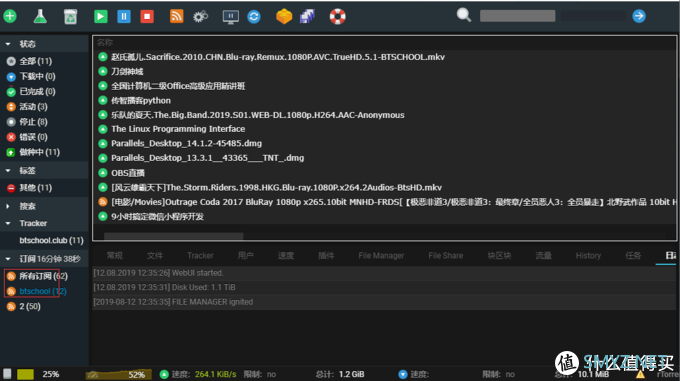Click the blue arrow go button
The width and height of the screenshot is (680, 381).
click(x=639, y=16)
